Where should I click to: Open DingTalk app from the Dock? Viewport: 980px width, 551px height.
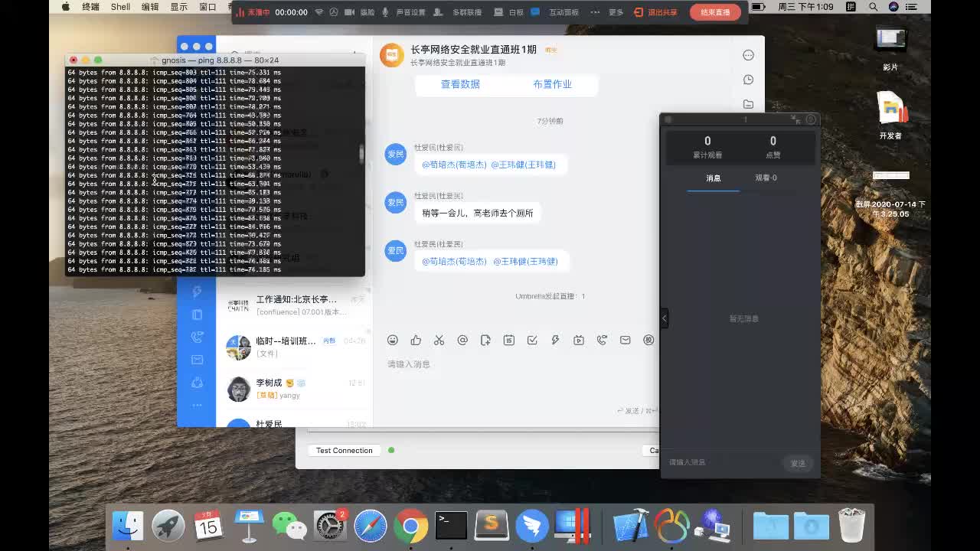[x=532, y=526]
